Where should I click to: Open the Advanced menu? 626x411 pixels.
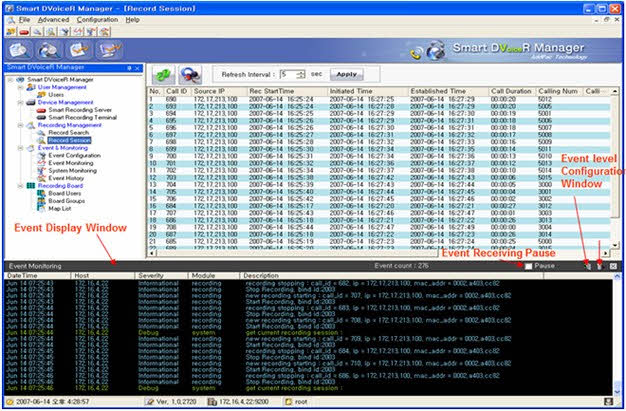tap(53, 19)
